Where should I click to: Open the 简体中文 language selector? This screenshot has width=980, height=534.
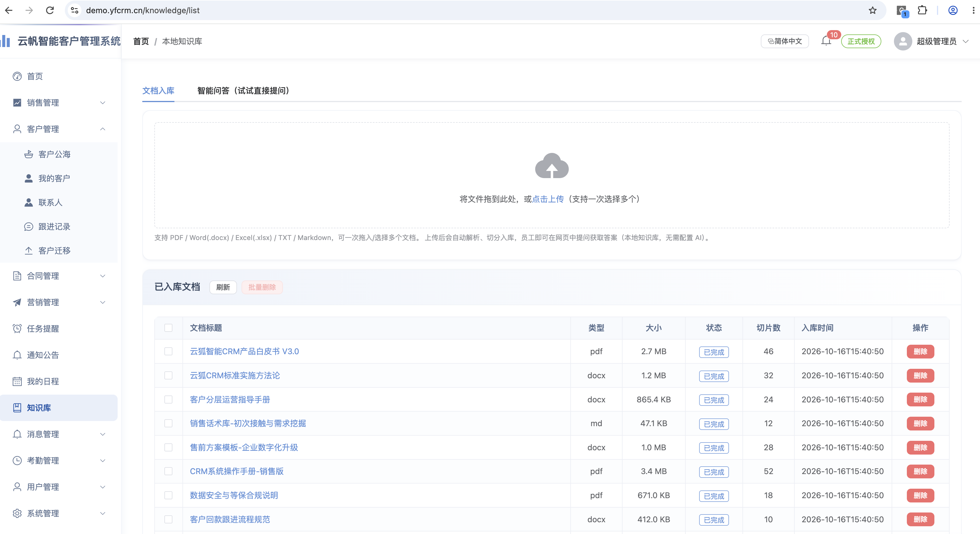pos(784,41)
